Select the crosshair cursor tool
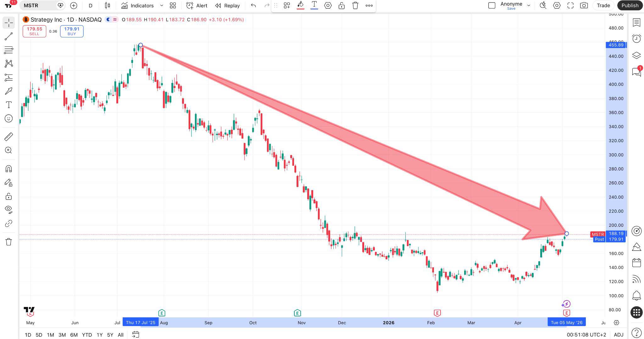The image size is (644, 339). click(9, 23)
